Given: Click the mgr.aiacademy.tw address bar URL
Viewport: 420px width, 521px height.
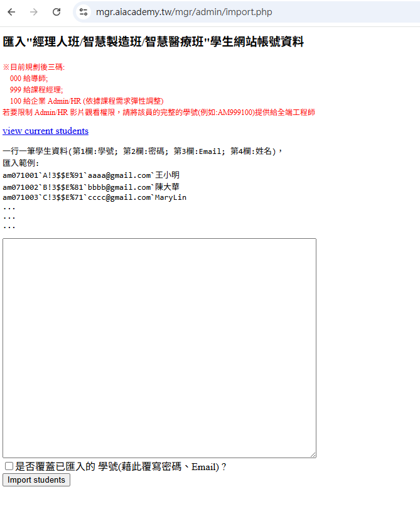Looking at the screenshot, I should (x=184, y=12).
